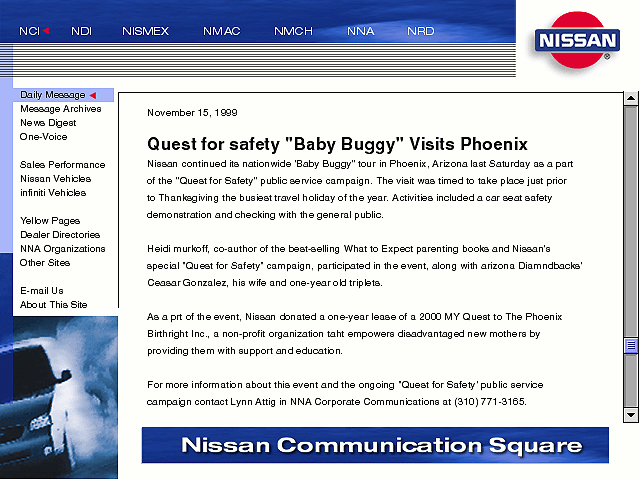
Task: Click the scrollbar thumb handle
Action: pyautogui.click(x=631, y=346)
